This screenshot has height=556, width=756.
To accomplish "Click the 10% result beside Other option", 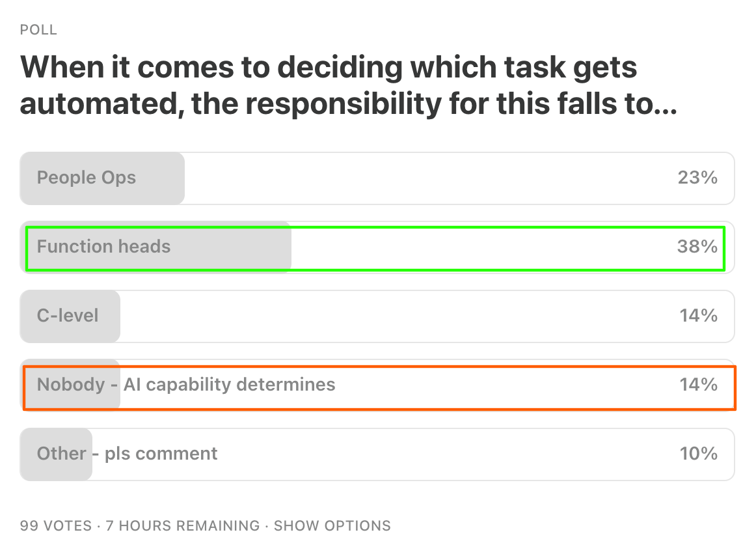I will [698, 454].
